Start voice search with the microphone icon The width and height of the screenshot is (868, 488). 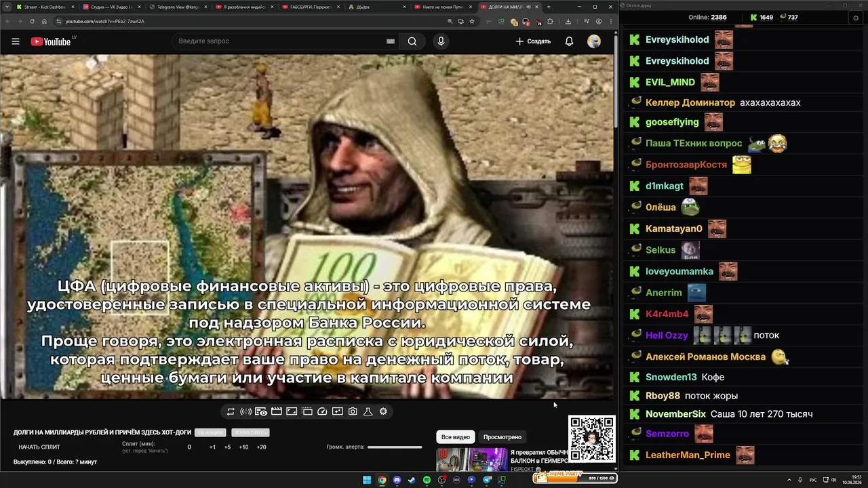[x=441, y=41]
